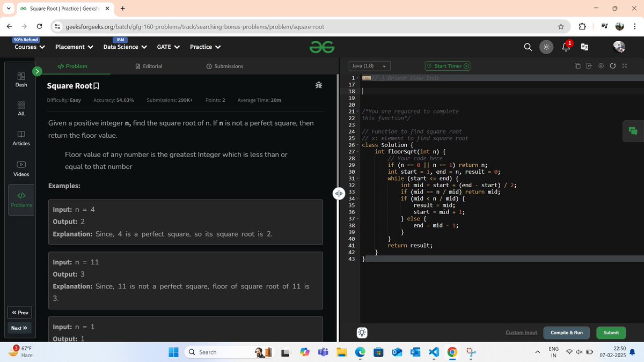Go back in browser history
The height and width of the screenshot is (362, 644).
(x=10, y=27)
